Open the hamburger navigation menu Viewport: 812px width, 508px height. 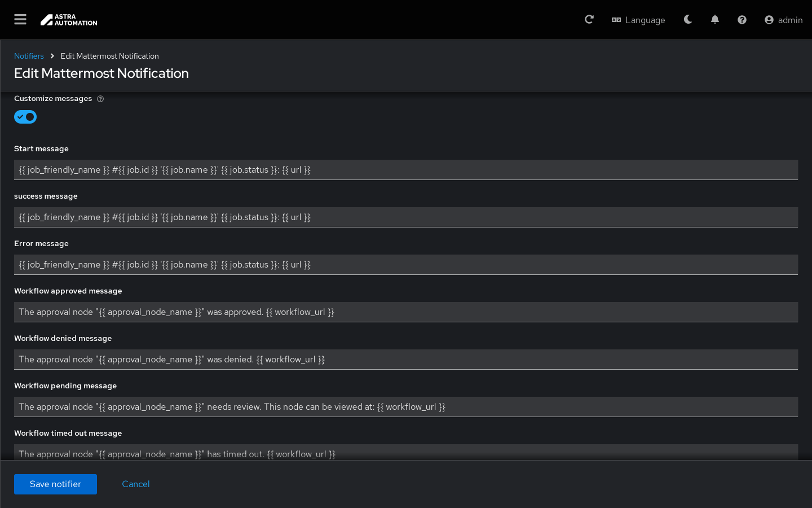(20, 20)
